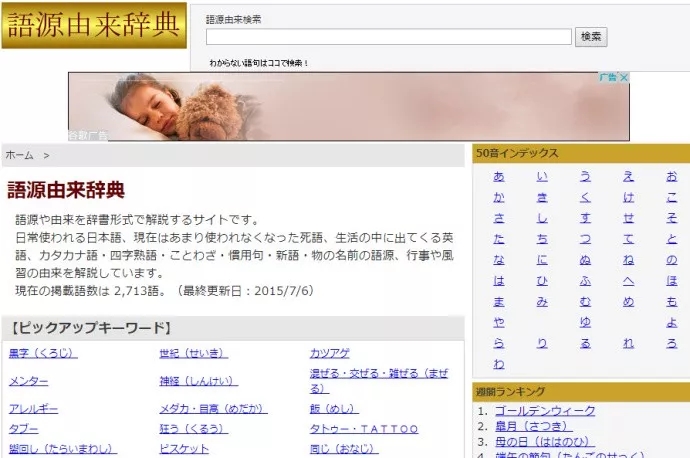Open the カツアゲ keyword link
The height and width of the screenshot is (458, 690).
point(330,353)
